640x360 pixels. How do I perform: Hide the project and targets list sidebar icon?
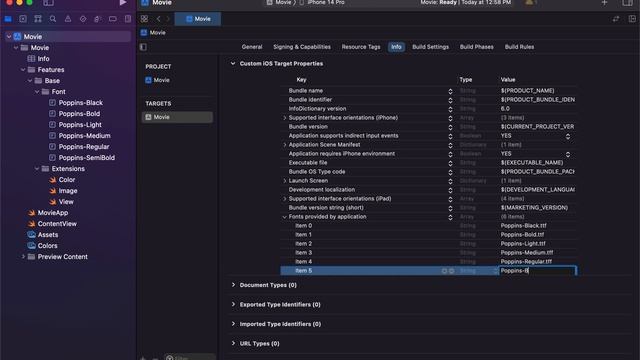(143, 47)
